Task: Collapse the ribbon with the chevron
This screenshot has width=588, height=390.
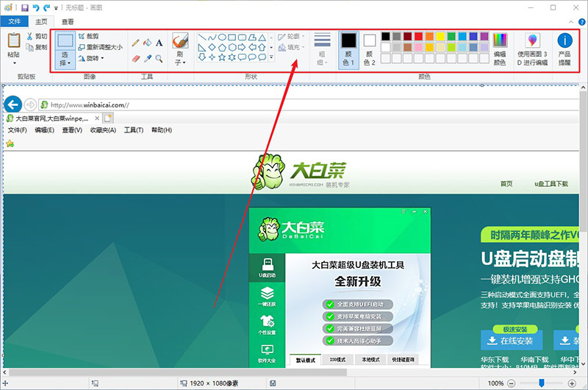Action: [x=564, y=22]
